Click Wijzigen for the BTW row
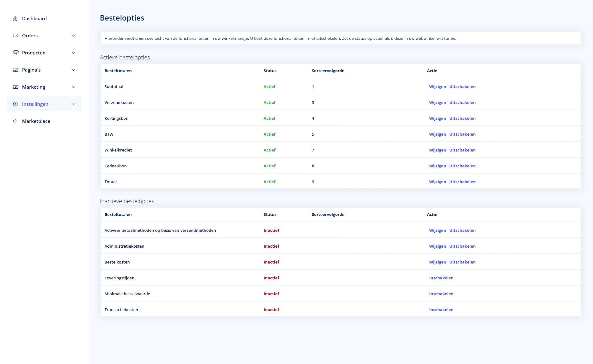Viewport: 593px width, 364px height. tap(437, 134)
